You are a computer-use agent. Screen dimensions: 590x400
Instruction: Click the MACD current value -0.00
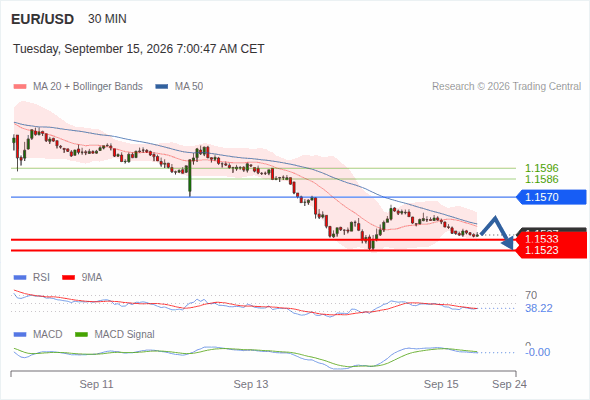(538, 353)
